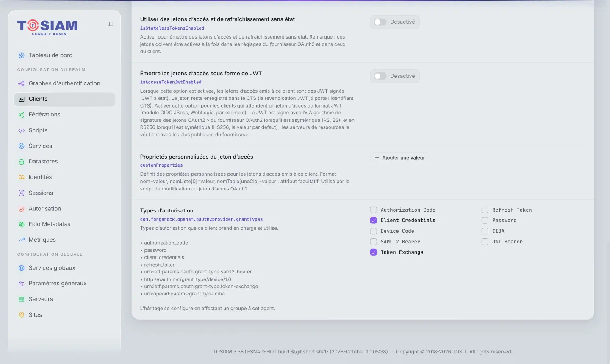610x364 pixels.
Task: Check the Password grant type
Action: pyautogui.click(x=485, y=221)
